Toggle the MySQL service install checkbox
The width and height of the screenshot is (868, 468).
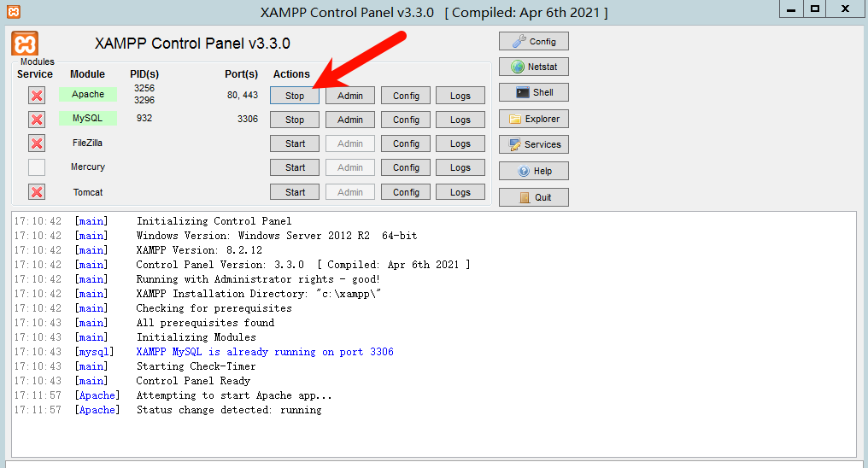37,120
